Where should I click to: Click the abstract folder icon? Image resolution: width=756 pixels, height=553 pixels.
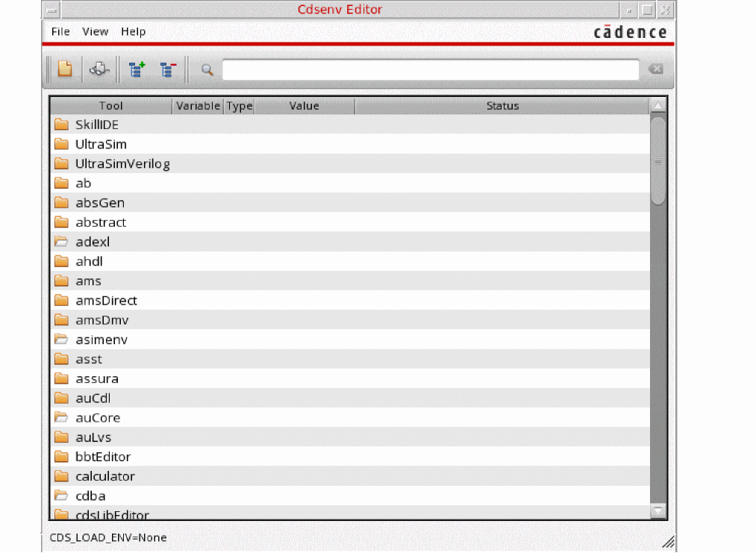tap(61, 222)
